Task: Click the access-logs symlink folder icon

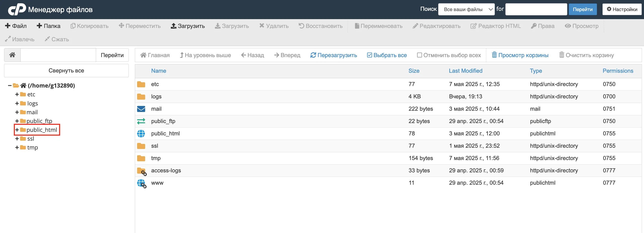Action: [142, 171]
